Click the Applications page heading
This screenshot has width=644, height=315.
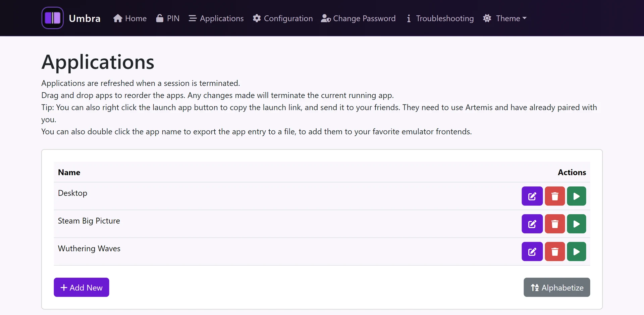(98, 62)
